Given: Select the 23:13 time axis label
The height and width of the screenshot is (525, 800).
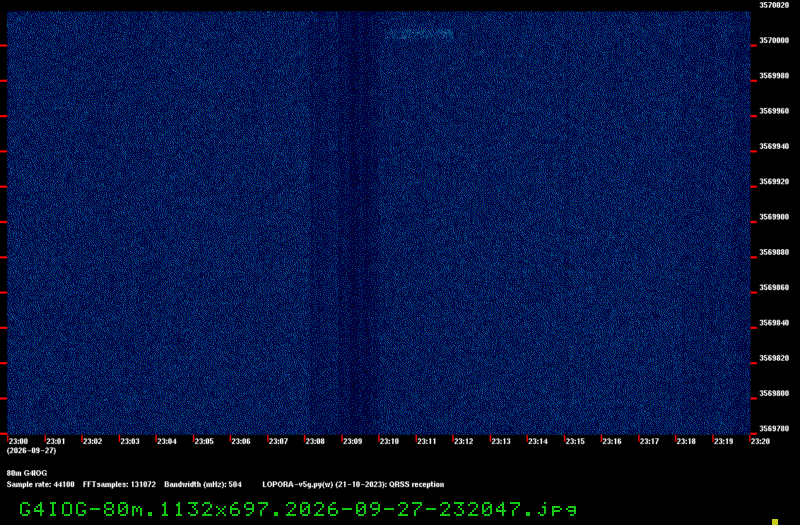Looking at the screenshot, I should click(501, 441).
